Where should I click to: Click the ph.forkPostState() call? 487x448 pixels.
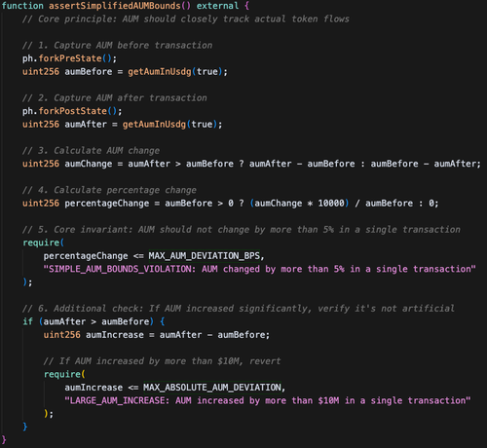pyautogui.click(x=72, y=111)
